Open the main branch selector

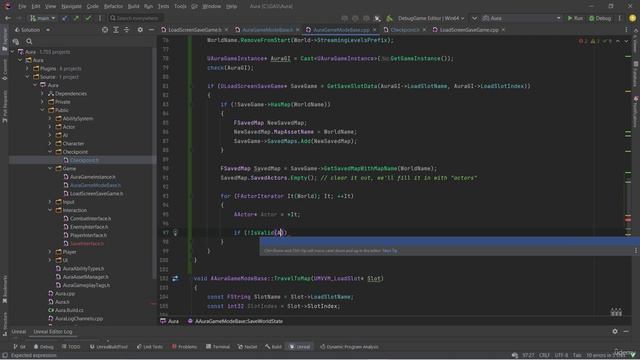(42, 18)
